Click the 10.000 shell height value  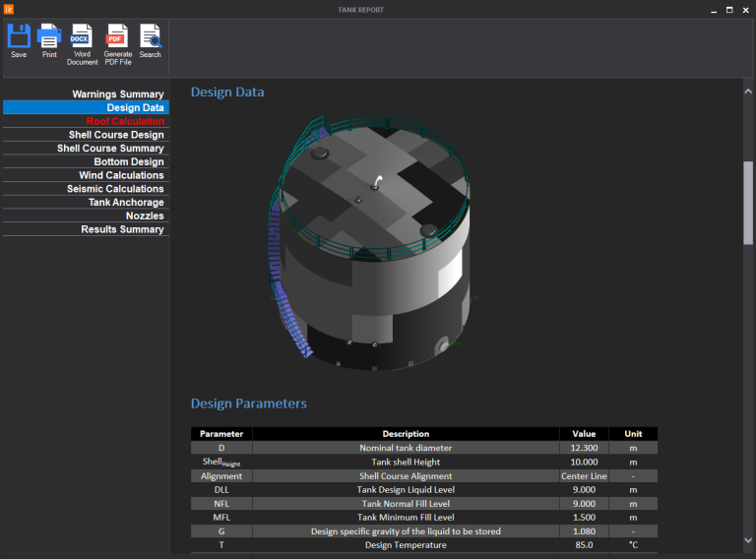[584, 462]
